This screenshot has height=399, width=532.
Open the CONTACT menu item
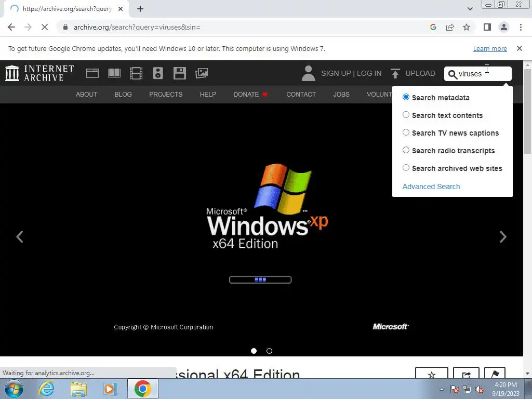click(301, 95)
